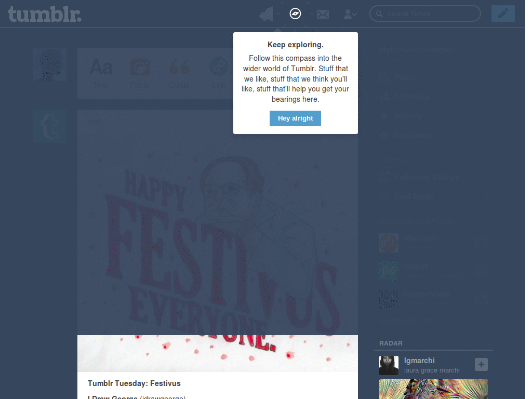Open the Explore compass icon in the header
This screenshot has height=399, width=532.
[x=295, y=14]
